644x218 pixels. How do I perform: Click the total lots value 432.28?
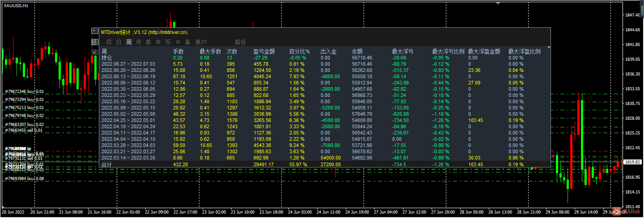tap(181, 165)
